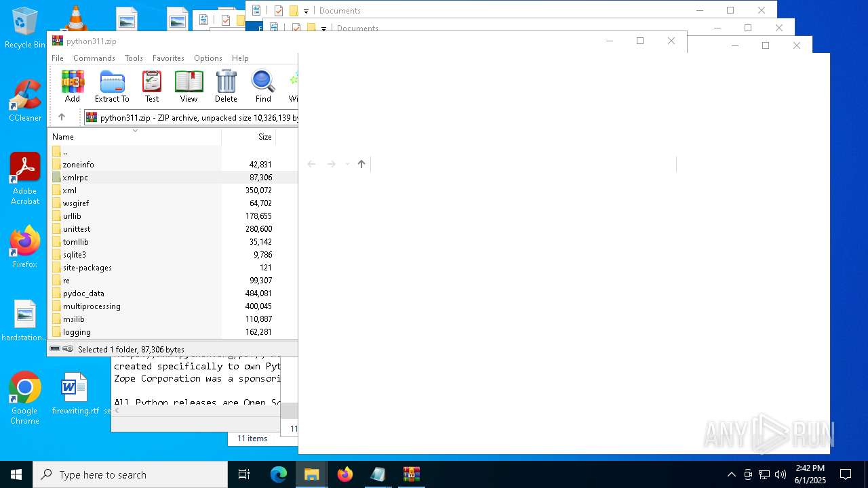
Task: Select the zoneinfo folder
Action: pos(79,165)
